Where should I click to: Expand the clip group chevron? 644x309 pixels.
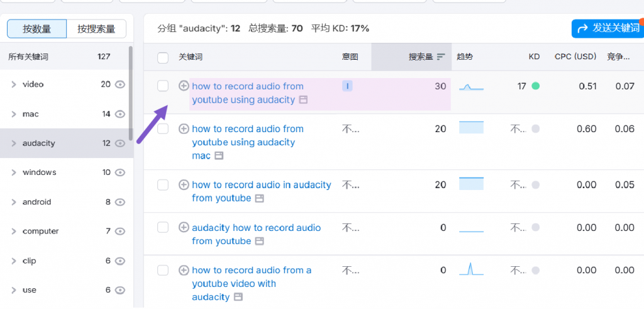coord(14,261)
